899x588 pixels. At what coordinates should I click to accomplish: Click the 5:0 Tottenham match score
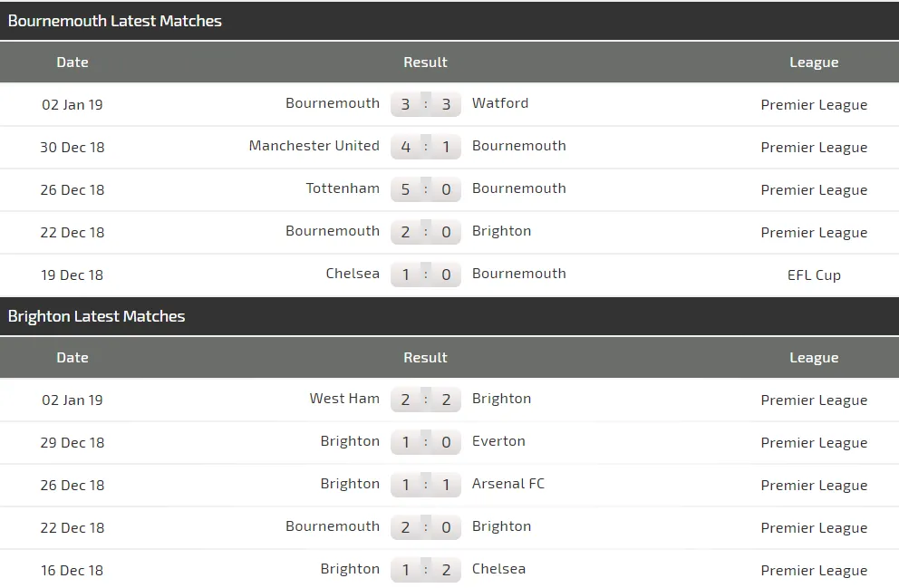click(x=426, y=189)
